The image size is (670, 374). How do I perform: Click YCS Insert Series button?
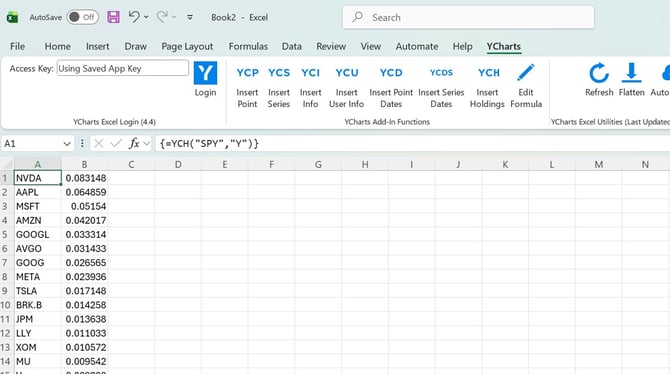tap(279, 88)
